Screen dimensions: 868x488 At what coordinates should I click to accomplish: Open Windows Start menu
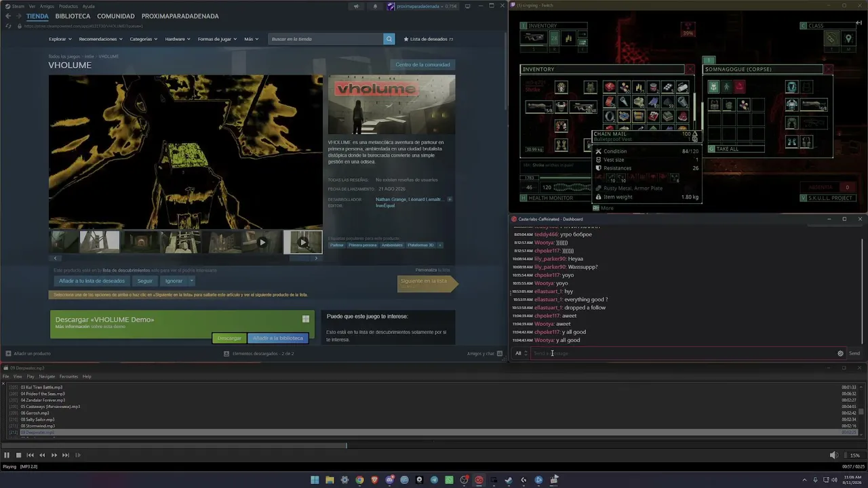[x=315, y=480]
